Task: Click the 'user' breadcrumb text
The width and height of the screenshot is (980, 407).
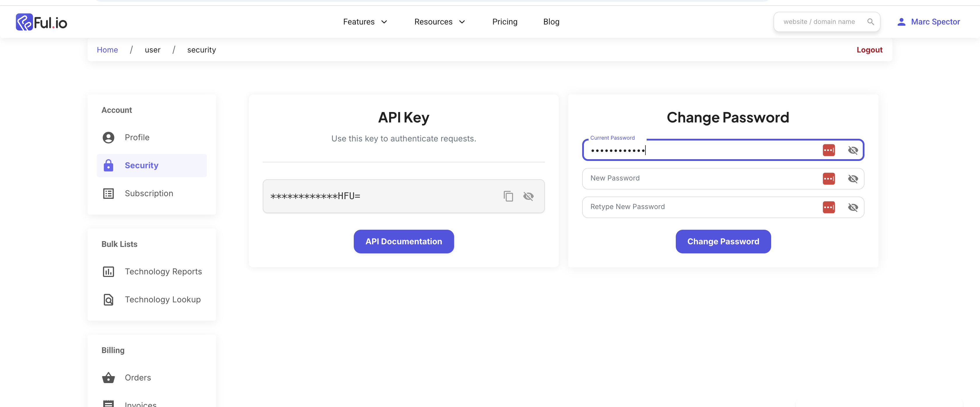Action: point(153,50)
